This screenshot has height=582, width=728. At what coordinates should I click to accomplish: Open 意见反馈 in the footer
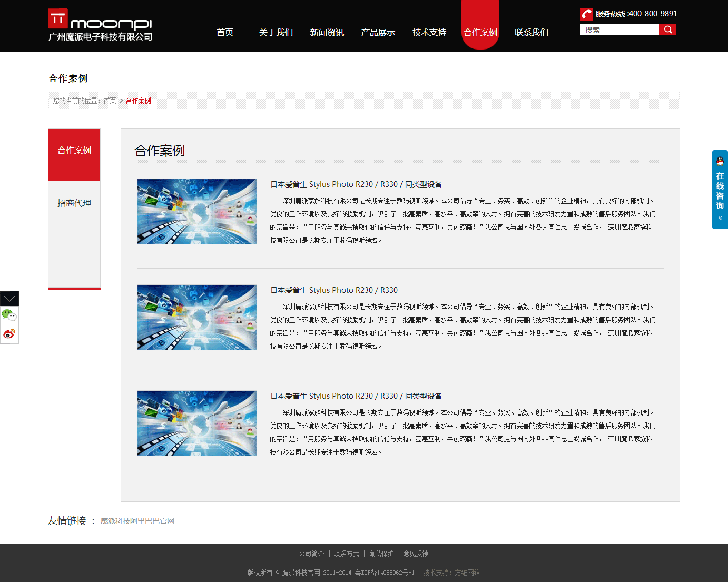pyautogui.click(x=416, y=554)
